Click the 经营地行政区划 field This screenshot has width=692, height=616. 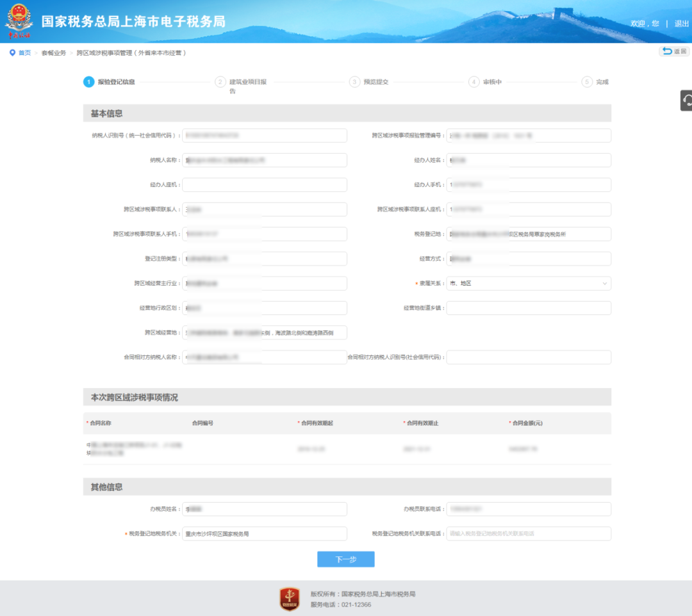[x=265, y=308]
